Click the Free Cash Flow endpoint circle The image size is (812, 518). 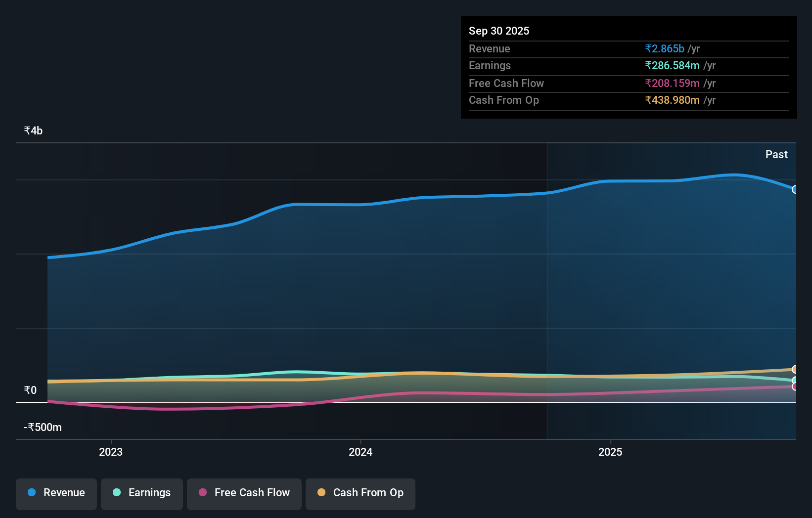(795, 387)
